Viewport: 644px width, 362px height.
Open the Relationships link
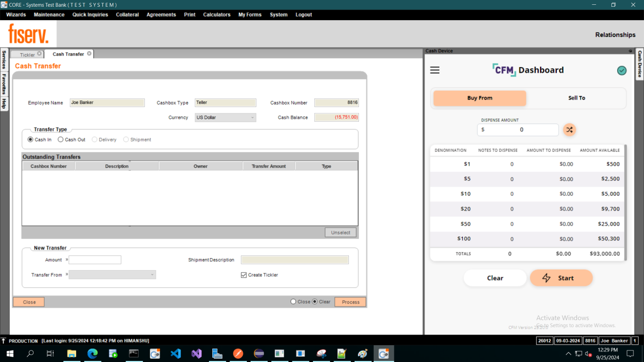point(615,34)
